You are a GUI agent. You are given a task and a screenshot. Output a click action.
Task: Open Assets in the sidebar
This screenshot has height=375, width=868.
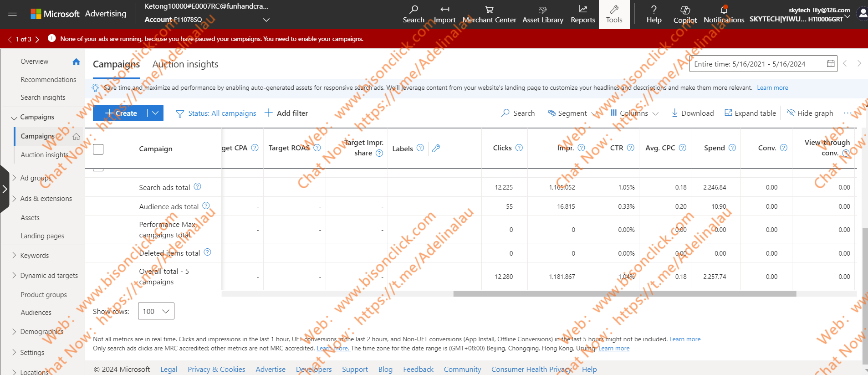click(x=30, y=218)
